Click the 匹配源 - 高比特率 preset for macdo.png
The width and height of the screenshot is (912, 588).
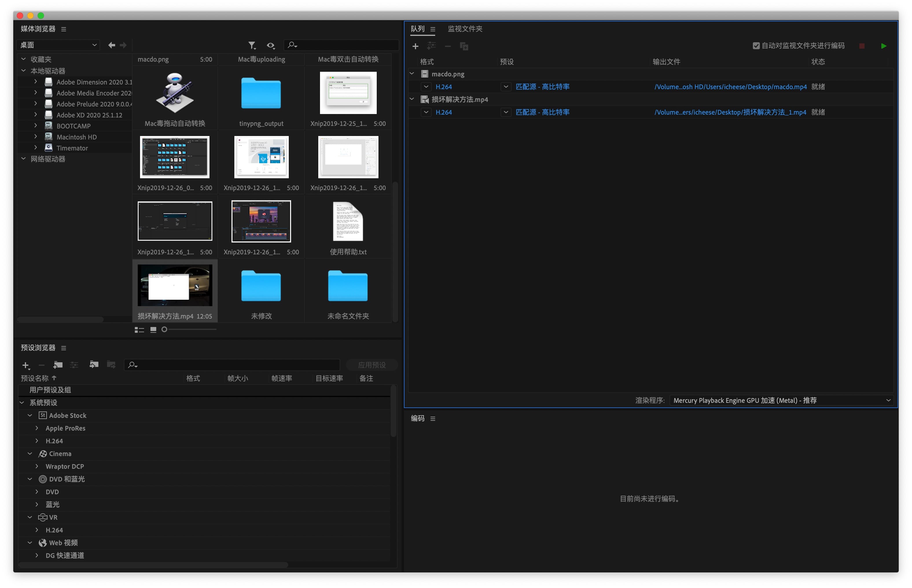(542, 87)
